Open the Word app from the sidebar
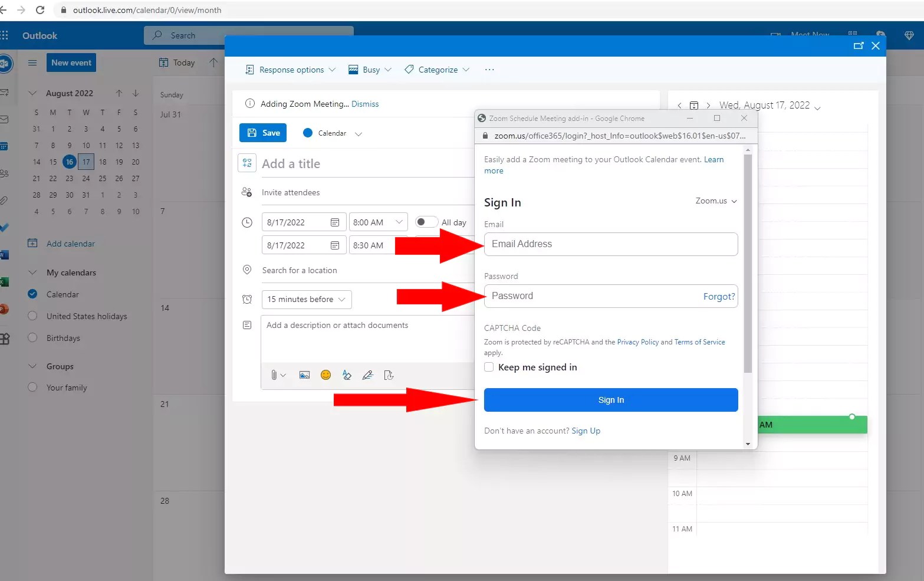This screenshot has width=924, height=581. click(x=5, y=255)
